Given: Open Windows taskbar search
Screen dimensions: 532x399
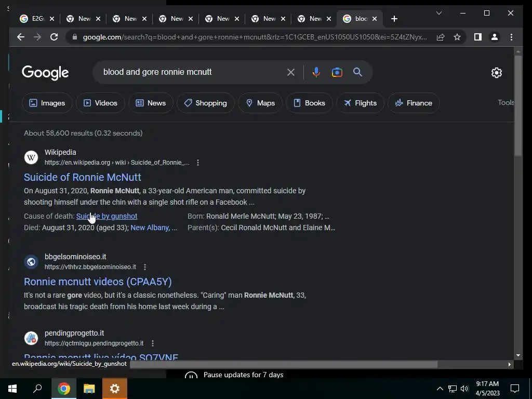Looking at the screenshot, I should (x=37, y=389).
